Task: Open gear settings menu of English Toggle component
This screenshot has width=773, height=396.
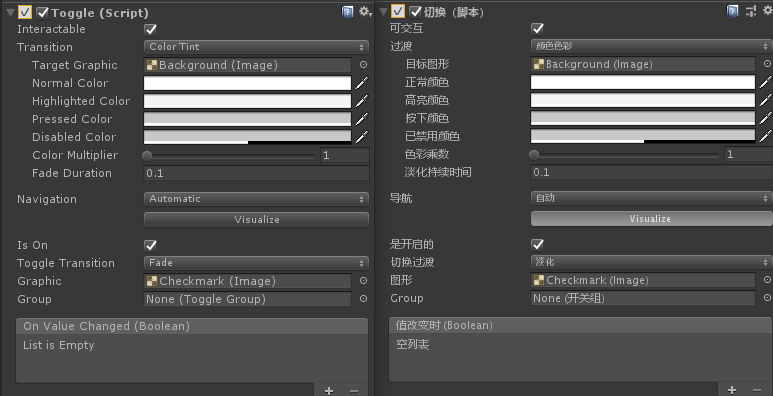Action: 365,12
